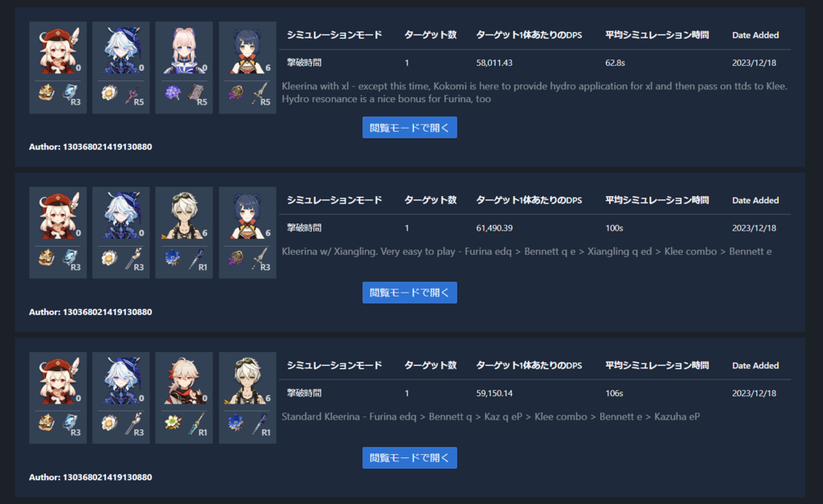Open Xiangling Kleerina team in viewer mode
The image size is (823, 504).
(x=409, y=293)
